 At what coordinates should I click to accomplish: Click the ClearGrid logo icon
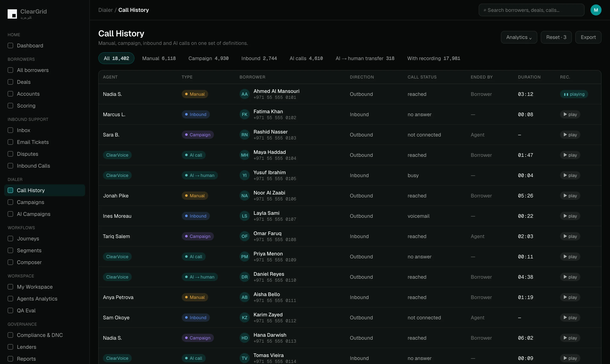(12, 14)
